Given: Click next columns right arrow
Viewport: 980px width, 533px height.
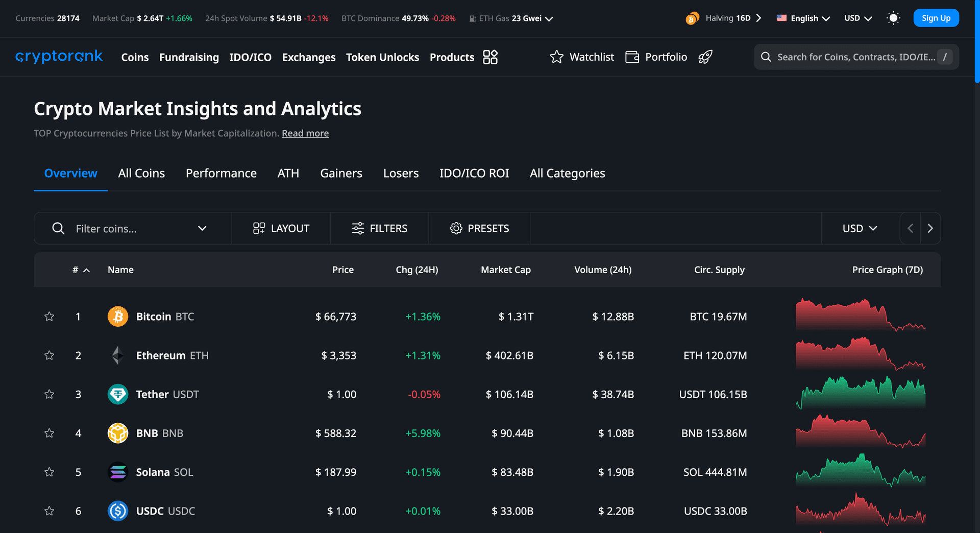Looking at the screenshot, I should [930, 228].
